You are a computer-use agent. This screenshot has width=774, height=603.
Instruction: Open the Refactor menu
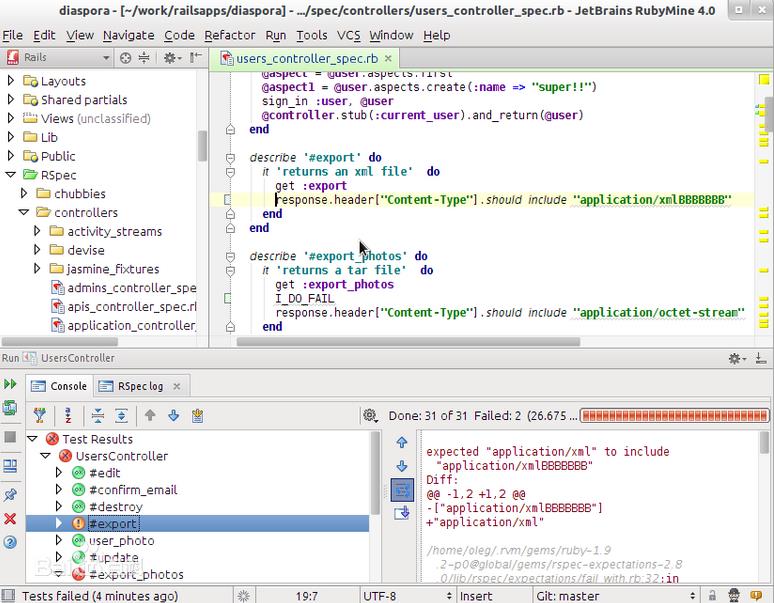click(229, 35)
